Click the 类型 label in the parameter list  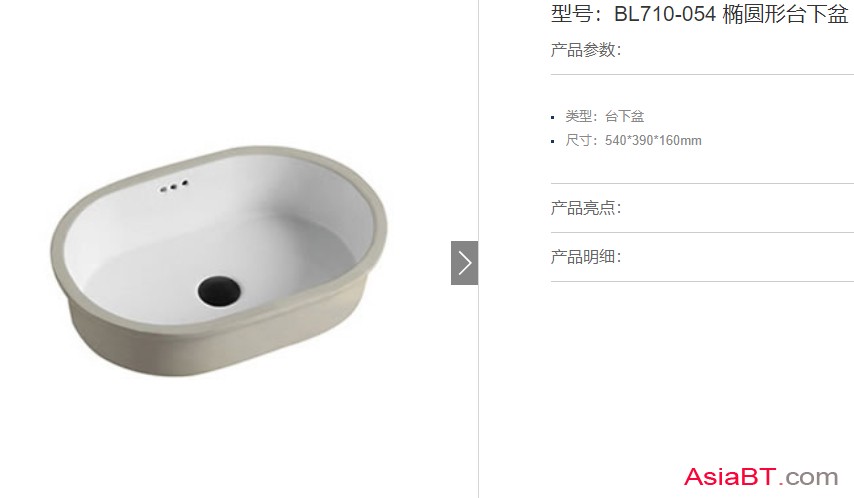[x=578, y=116]
